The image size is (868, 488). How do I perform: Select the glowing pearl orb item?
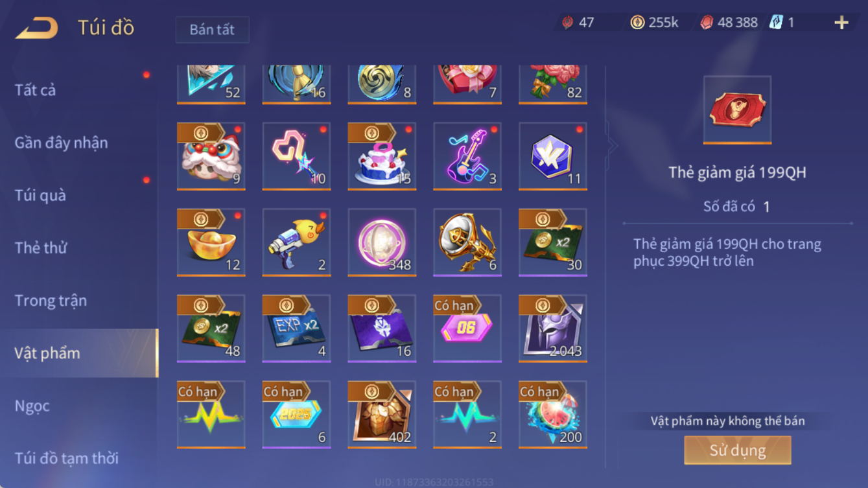[x=382, y=242]
